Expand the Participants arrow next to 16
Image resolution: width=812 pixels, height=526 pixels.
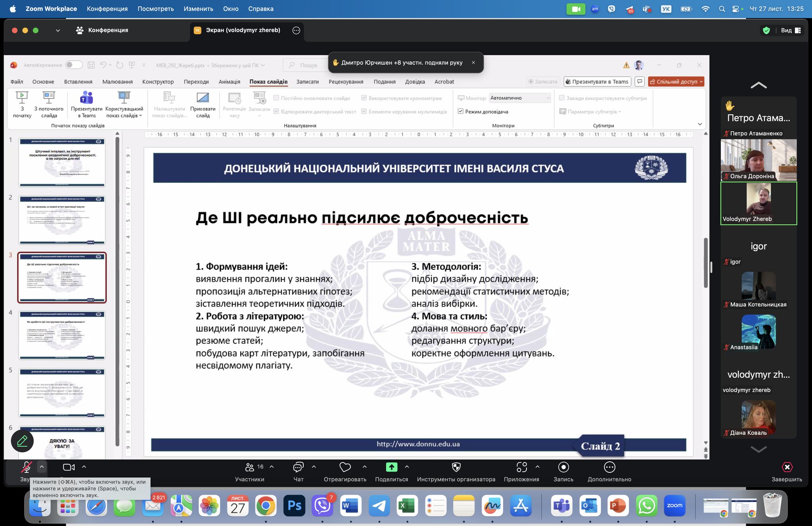coord(272,467)
